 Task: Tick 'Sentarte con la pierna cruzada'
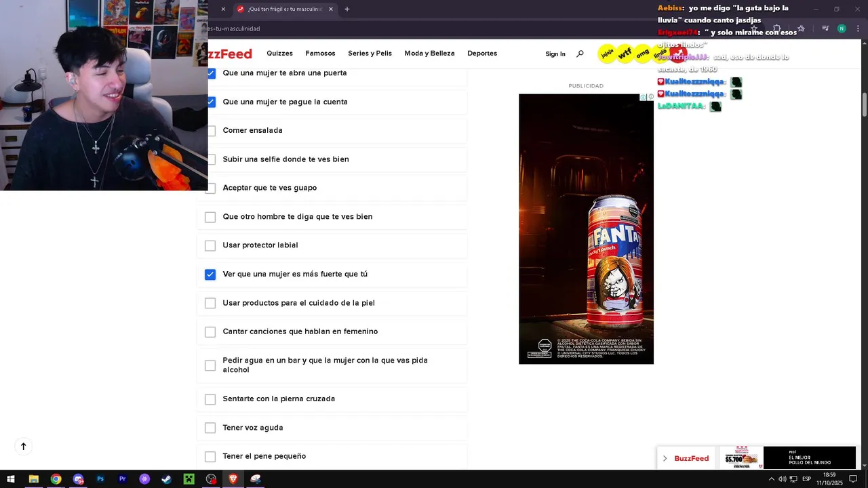210,399
